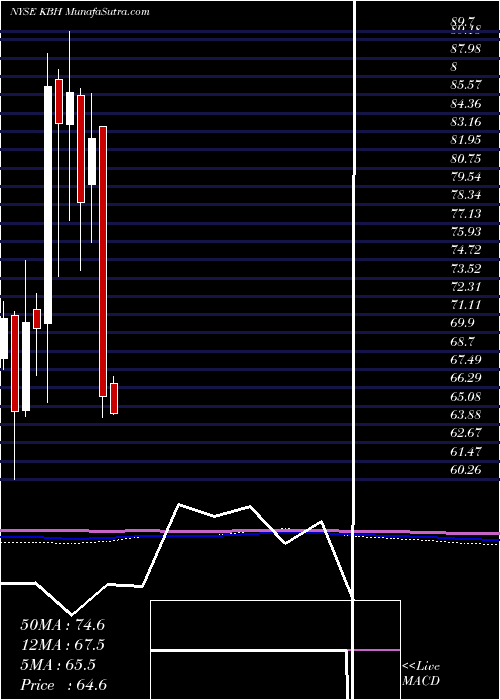Click the 62.67 price axis label
The width and height of the screenshot is (500, 700).
point(466,433)
